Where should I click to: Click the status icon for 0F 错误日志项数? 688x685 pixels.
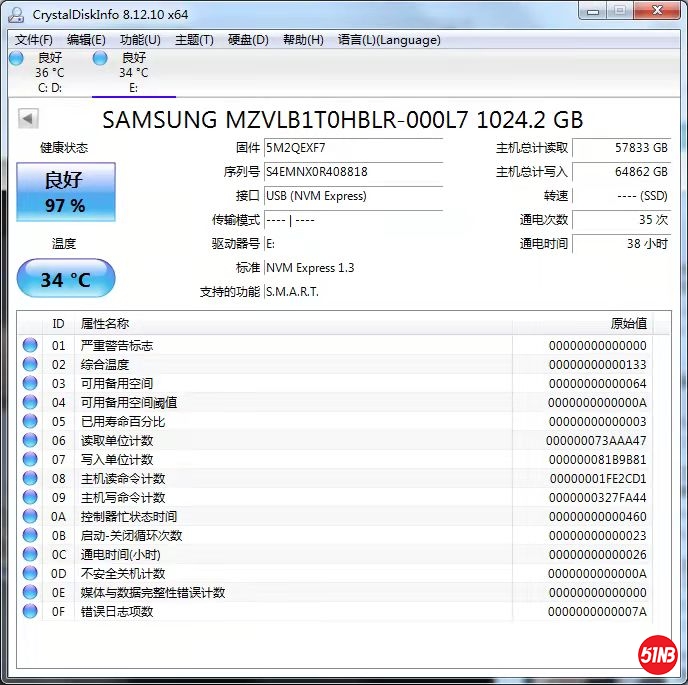(30, 611)
